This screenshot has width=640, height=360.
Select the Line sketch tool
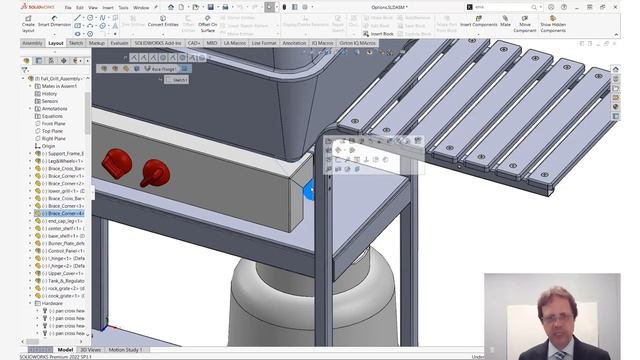(x=78, y=18)
